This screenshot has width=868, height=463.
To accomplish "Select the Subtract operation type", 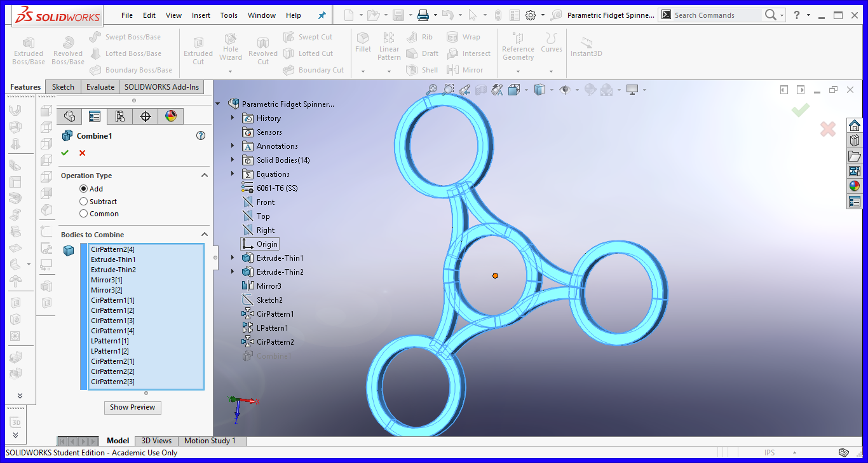I will coord(83,201).
